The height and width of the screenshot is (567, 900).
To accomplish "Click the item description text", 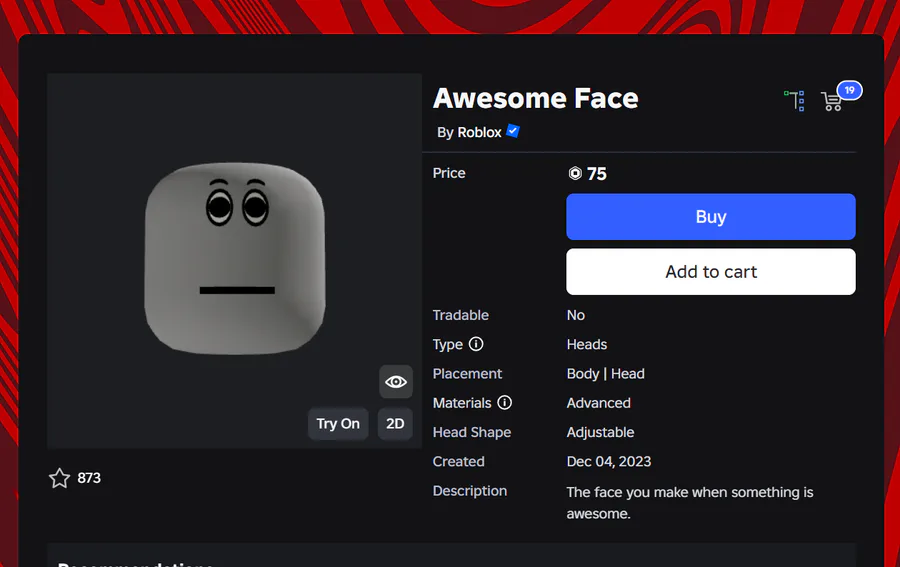I will [690, 502].
